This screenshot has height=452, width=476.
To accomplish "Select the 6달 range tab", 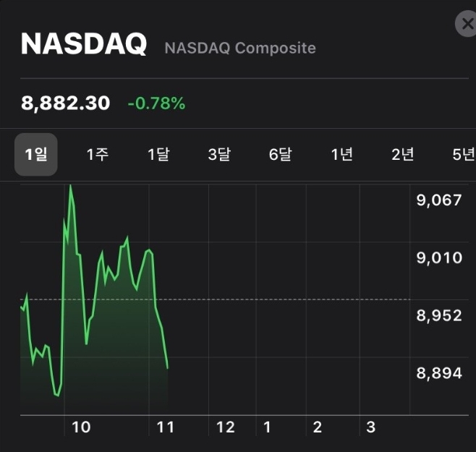I will point(280,154).
